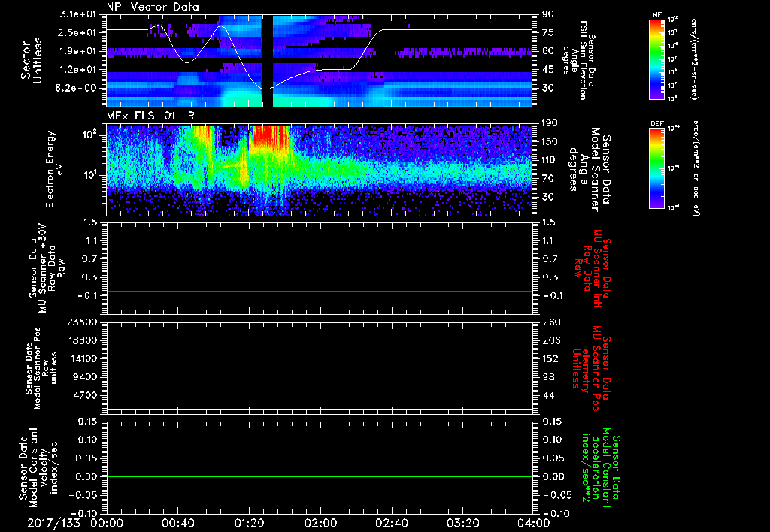Click the 02:00 time tick label
This screenshot has width=770, height=532.
(x=320, y=523)
